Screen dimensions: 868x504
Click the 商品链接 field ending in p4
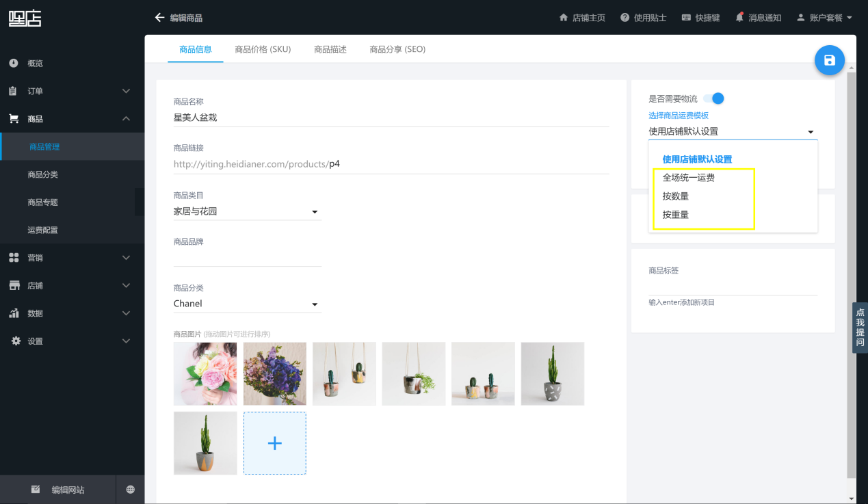(x=391, y=164)
